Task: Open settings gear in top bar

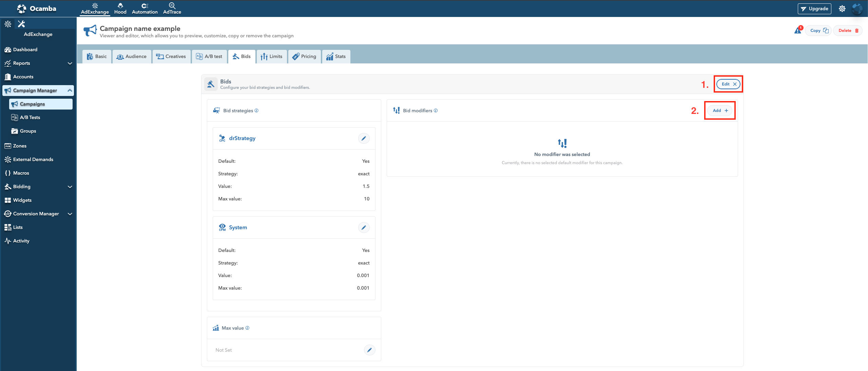Action: [842, 9]
